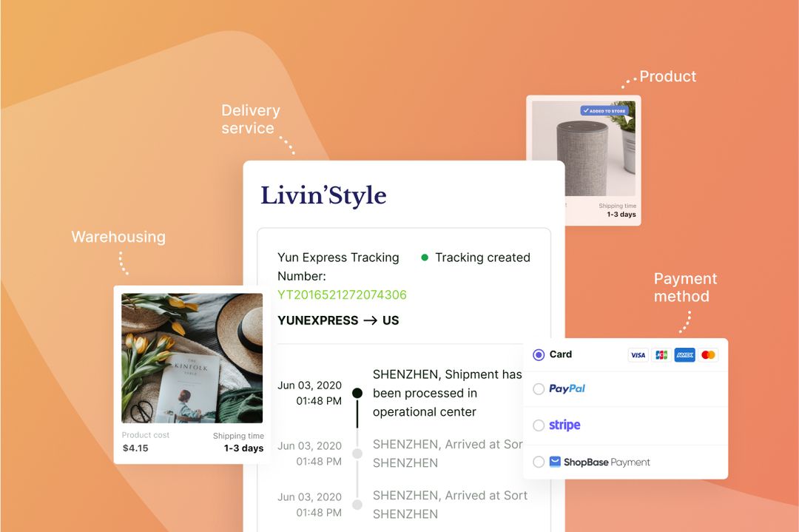Click the Livin'Style store header
The height and width of the screenshot is (532, 799).
(x=323, y=195)
